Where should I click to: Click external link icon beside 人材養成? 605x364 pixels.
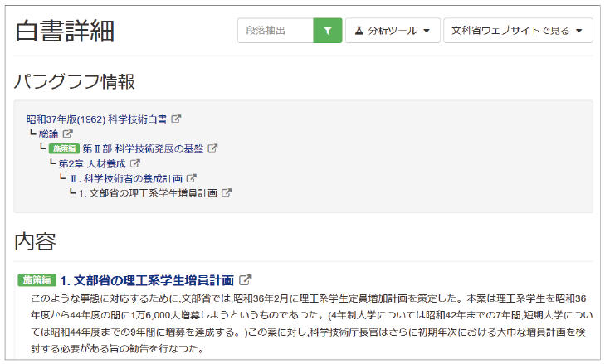(134, 163)
